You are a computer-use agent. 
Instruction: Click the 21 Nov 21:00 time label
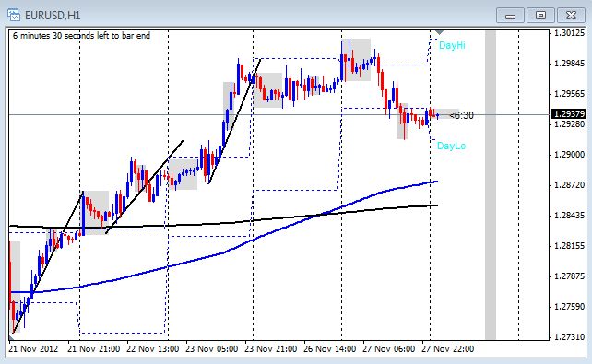tap(94, 349)
